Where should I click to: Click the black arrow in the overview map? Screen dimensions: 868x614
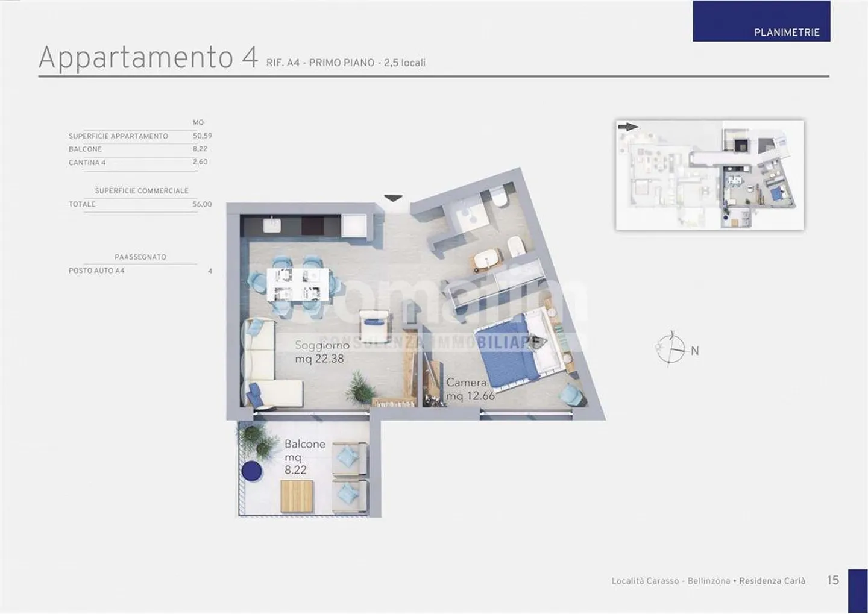(628, 127)
